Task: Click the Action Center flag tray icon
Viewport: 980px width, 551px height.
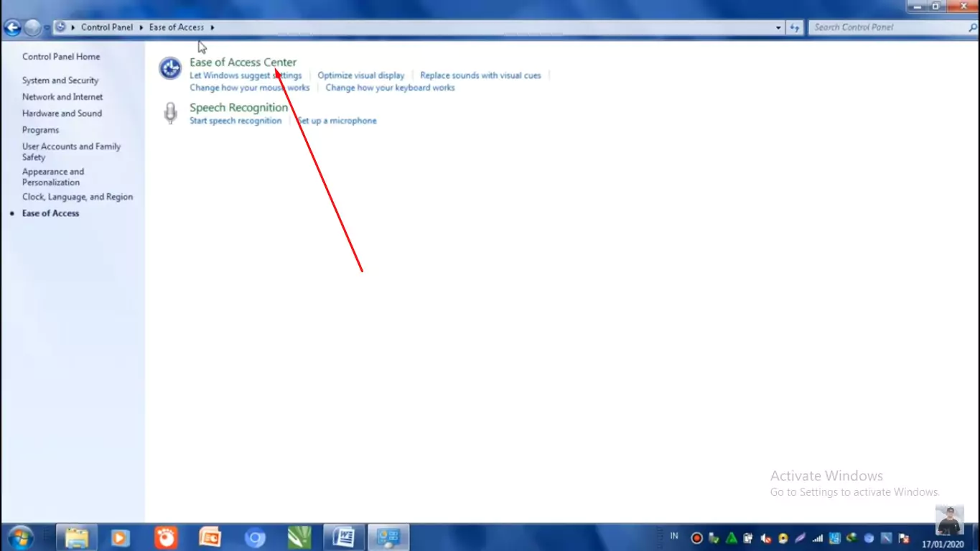Action: [x=904, y=539]
